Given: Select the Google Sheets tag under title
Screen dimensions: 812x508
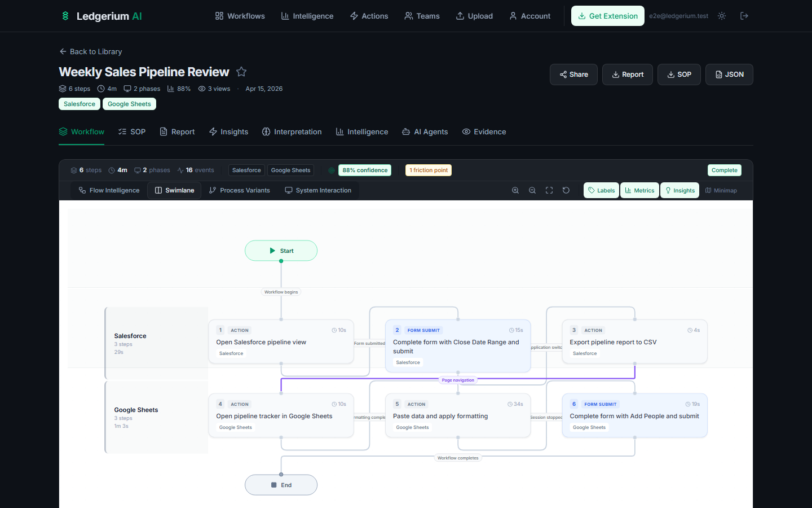Looking at the screenshot, I should pos(129,104).
